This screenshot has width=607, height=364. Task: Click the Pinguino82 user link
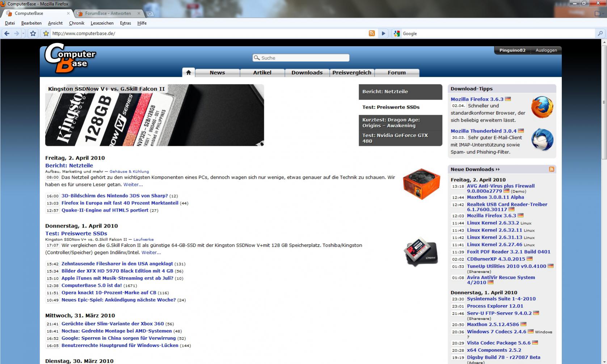tap(512, 50)
